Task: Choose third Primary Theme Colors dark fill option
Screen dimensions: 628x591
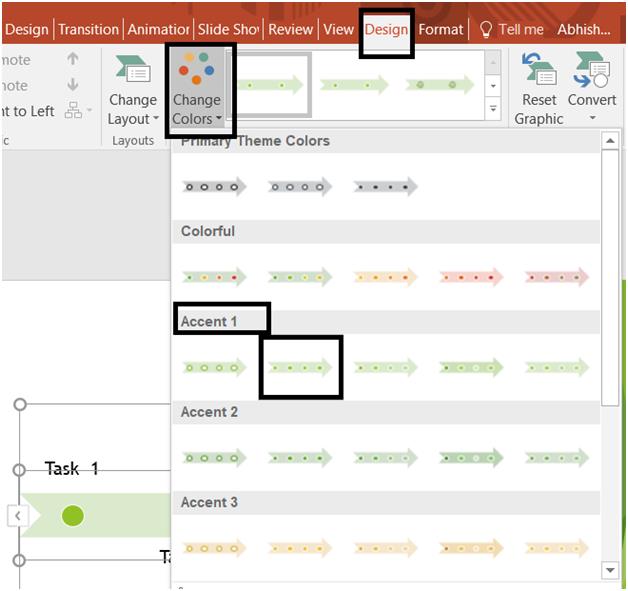Action: 386,187
